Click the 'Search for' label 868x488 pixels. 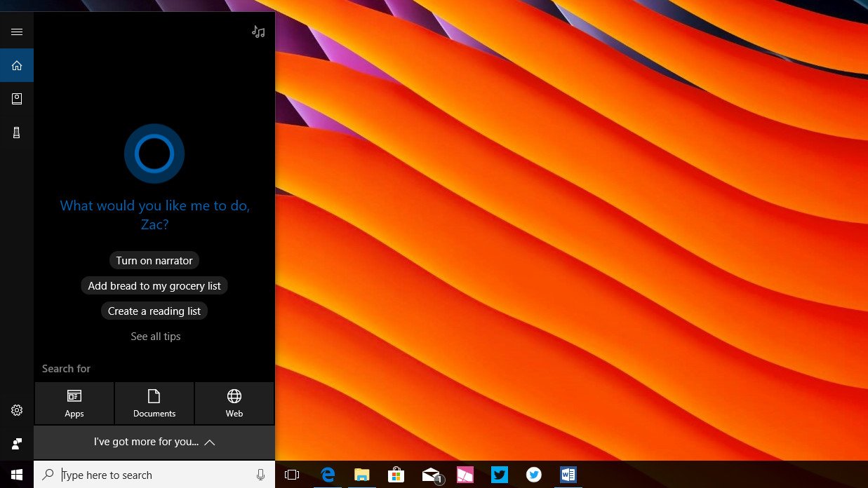66,369
